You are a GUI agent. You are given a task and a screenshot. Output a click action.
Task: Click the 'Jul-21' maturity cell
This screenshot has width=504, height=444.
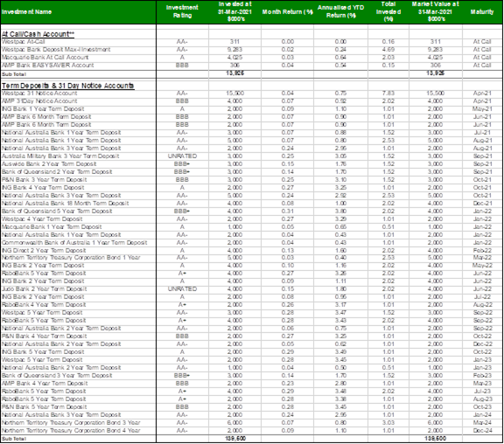(x=482, y=133)
